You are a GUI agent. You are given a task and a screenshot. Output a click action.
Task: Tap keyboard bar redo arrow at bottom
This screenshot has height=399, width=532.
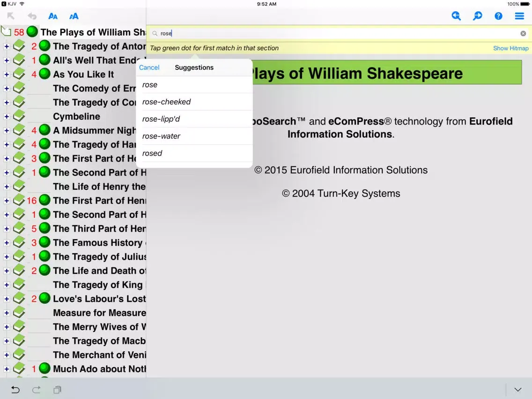tap(37, 390)
